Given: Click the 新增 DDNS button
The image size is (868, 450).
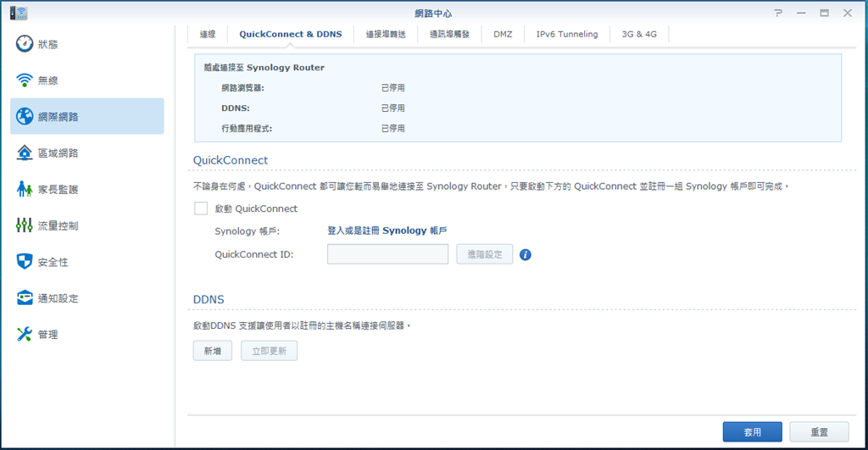Looking at the screenshot, I should click(x=213, y=351).
